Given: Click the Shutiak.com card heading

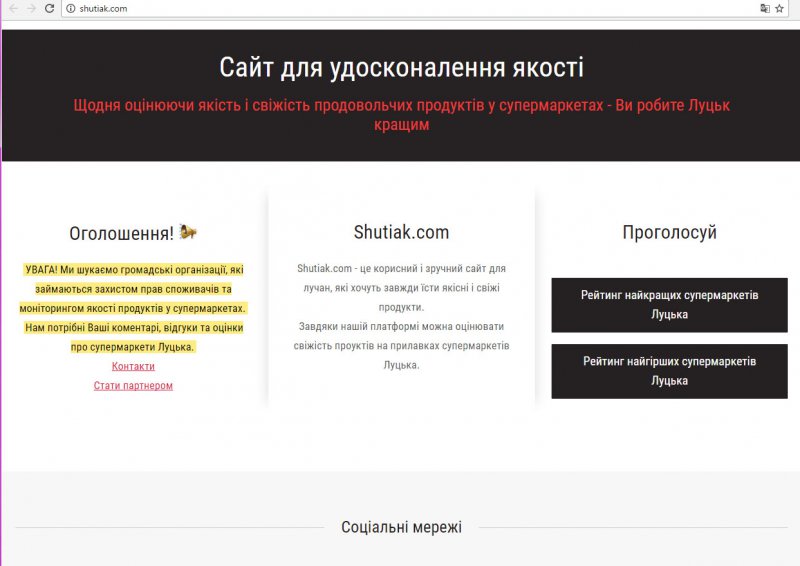Looking at the screenshot, I should click(x=401, y=232).
